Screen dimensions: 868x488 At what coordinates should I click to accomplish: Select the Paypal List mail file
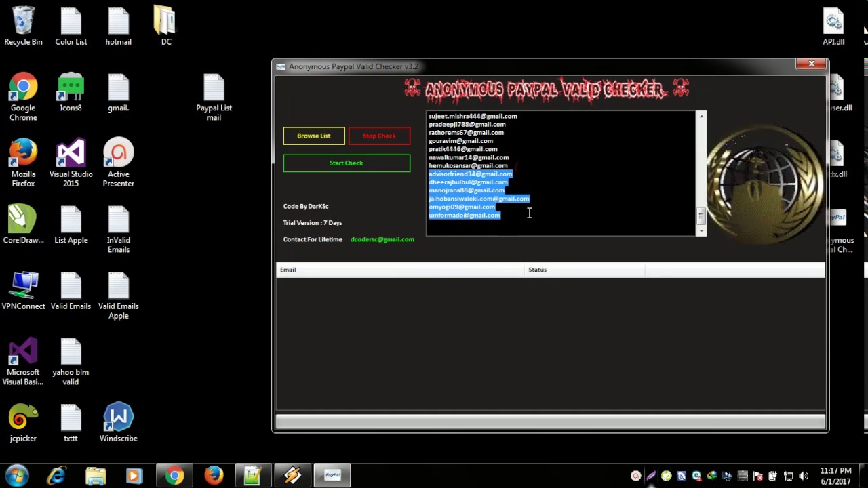point(214,98)
